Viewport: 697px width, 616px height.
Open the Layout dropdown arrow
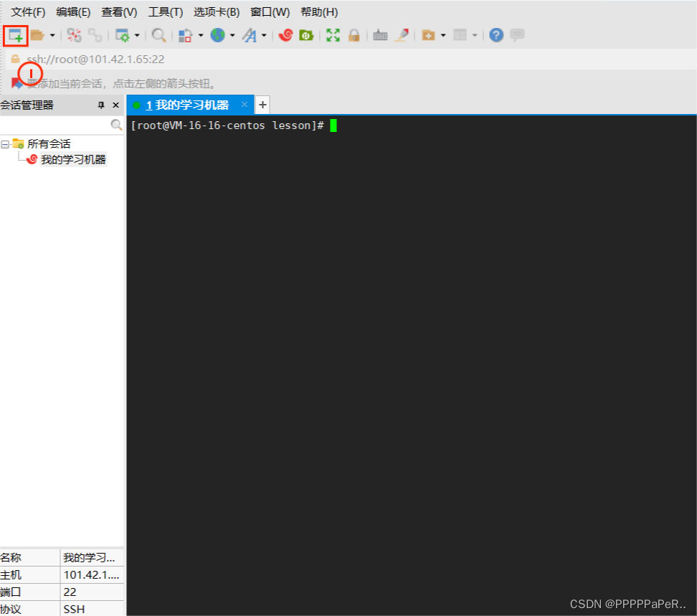pyautogui.click(x=475, y=35)
